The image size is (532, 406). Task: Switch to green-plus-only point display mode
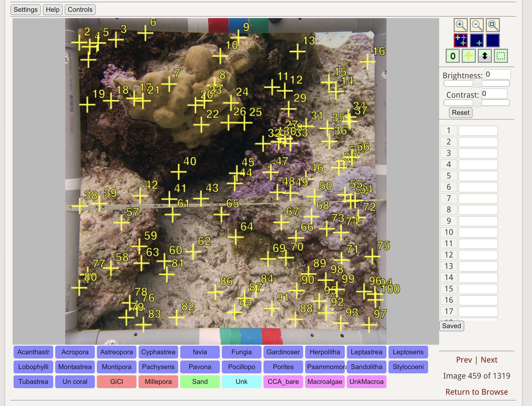coord(477,40)
